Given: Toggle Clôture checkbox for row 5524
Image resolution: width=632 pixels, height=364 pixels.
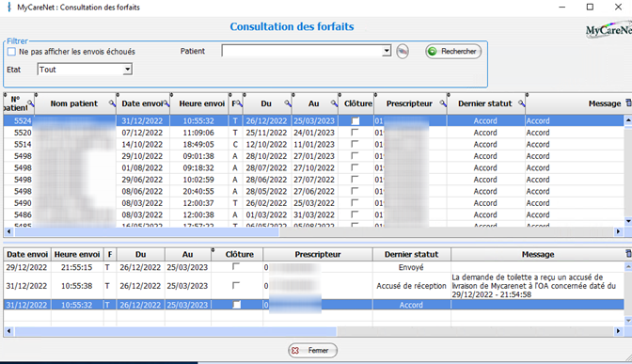Looking at the screenshot, I should (x=355, y=120).
